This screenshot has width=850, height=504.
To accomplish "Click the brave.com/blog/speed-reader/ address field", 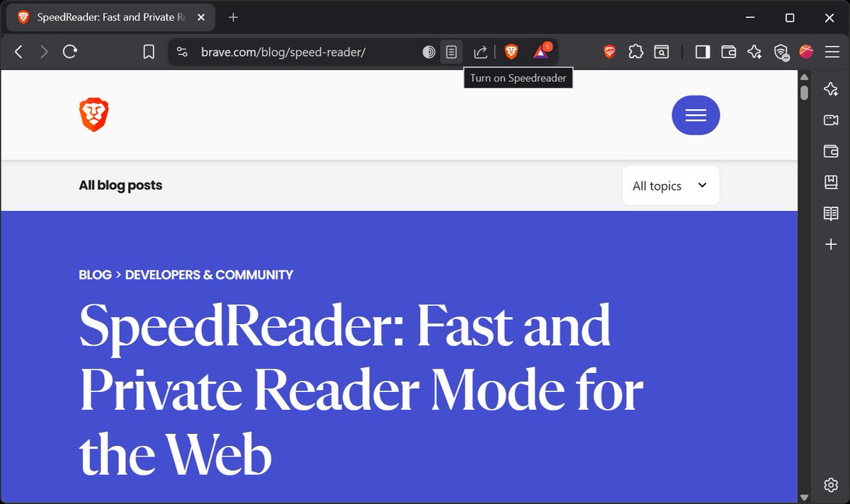I will 283,52.
